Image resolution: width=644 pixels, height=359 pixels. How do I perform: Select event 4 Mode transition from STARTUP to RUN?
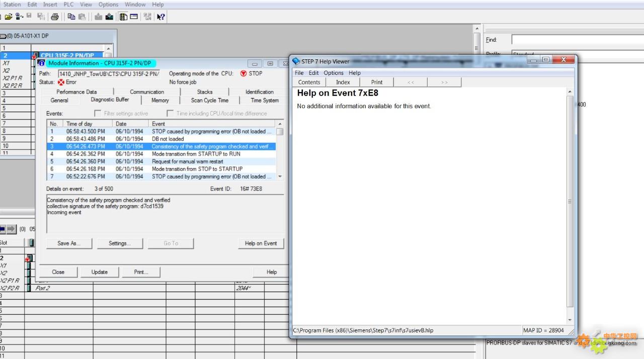point(162,154)
